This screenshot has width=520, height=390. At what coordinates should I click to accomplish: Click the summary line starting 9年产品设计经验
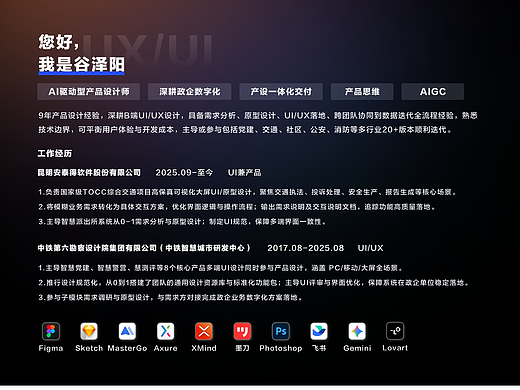[258, 116]
